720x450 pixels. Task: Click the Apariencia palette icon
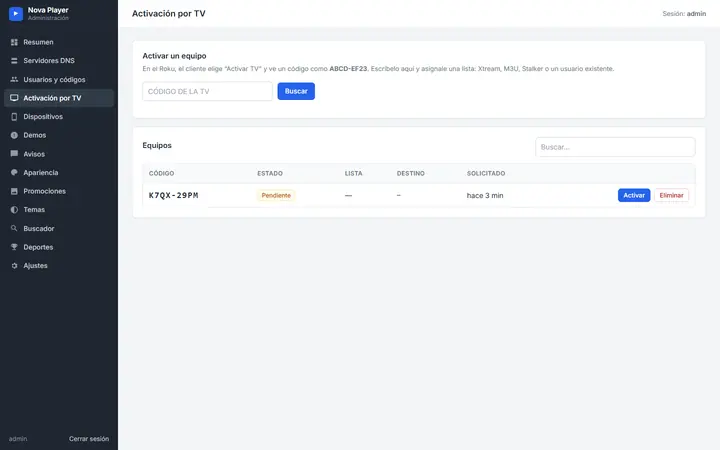click(14, 172)
